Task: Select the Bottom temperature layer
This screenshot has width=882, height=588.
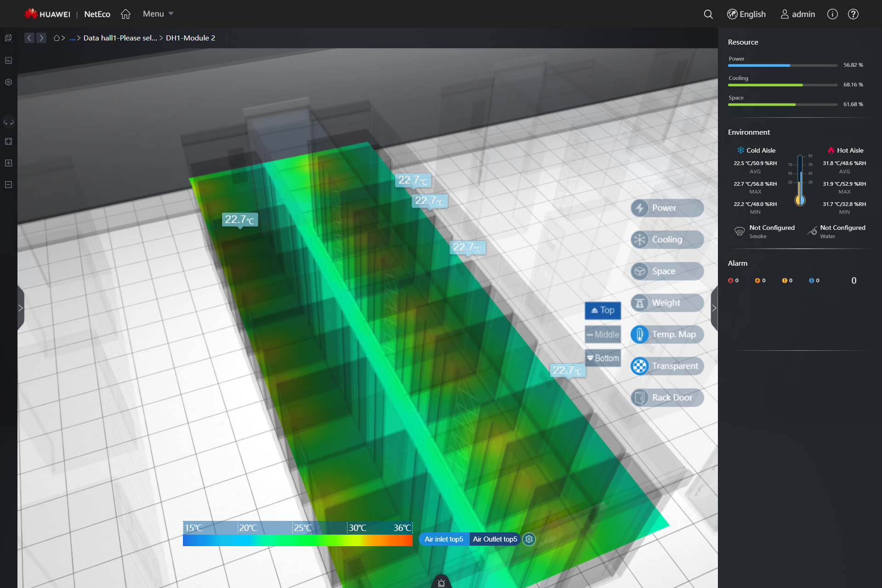Action: 603,358
